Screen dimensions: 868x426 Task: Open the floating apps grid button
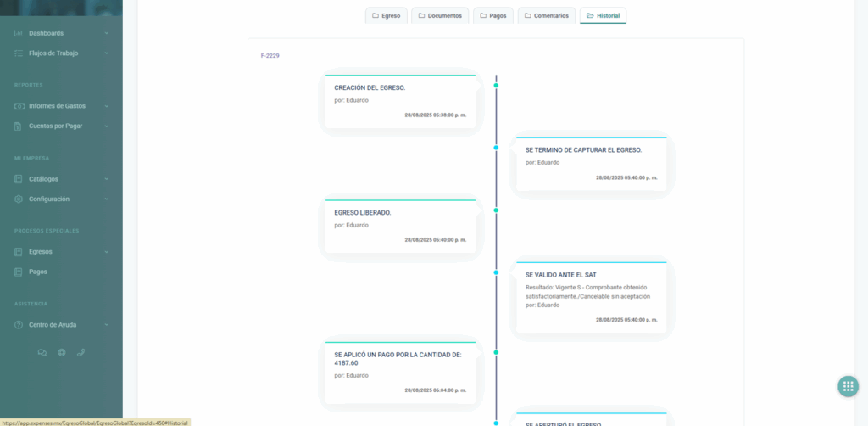tap(848, 386)
